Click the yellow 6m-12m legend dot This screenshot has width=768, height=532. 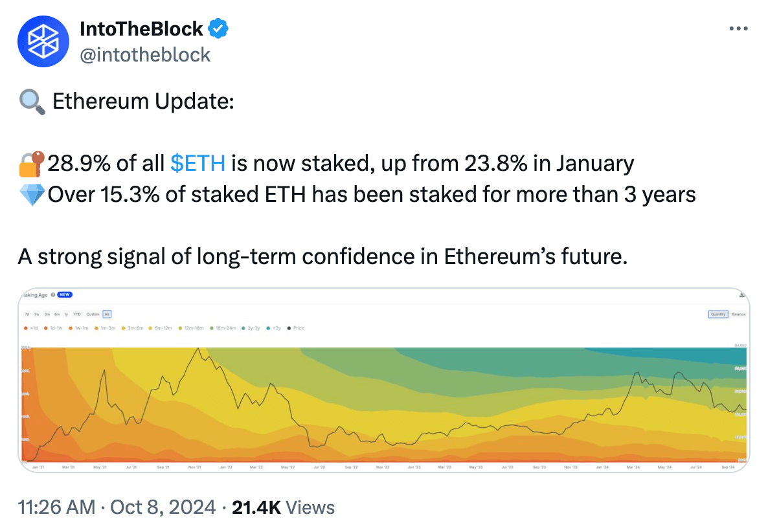point(151,329)
